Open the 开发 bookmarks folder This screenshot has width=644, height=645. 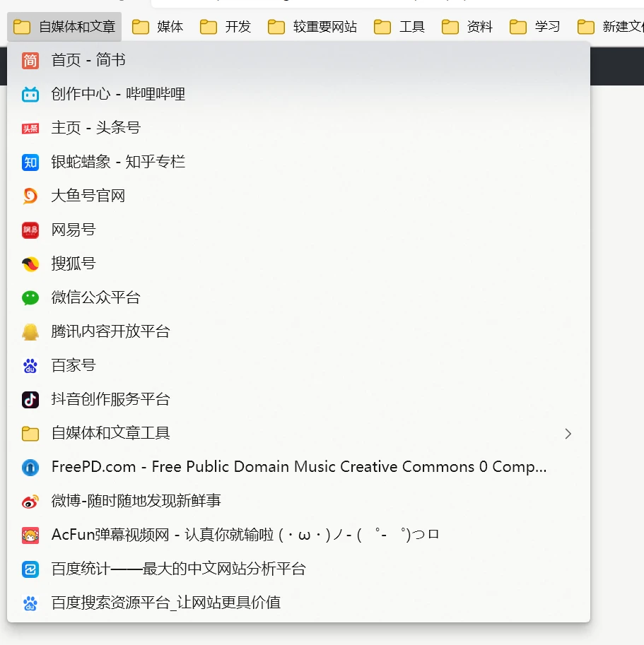tap(226, 27)
